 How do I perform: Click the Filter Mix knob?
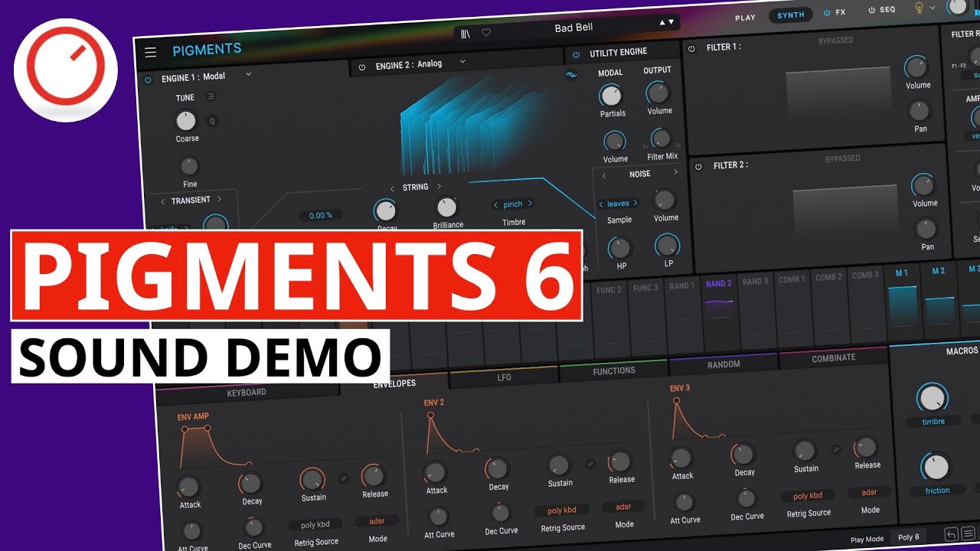(x=661, y=139)
